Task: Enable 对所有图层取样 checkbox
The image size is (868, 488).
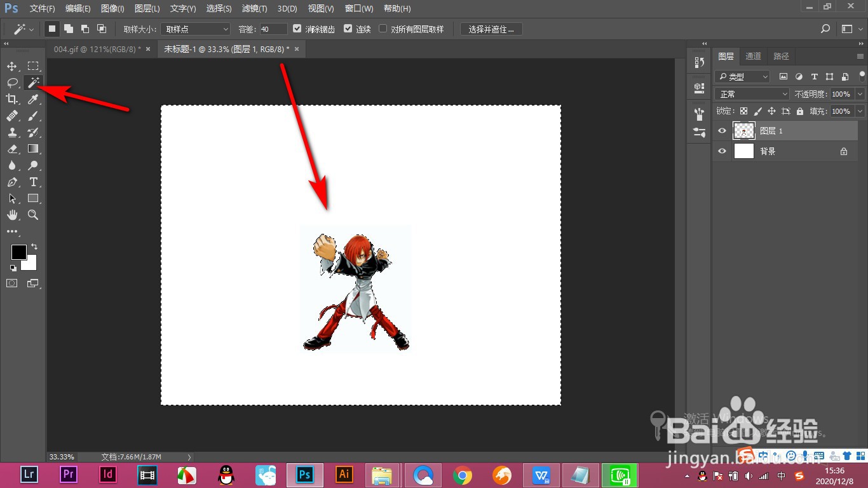Action: (383, 29)
